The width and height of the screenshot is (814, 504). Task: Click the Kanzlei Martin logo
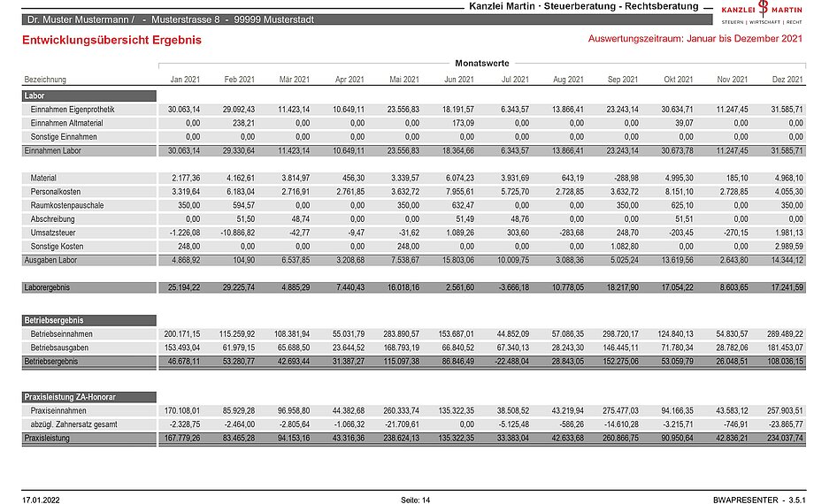pos(762,13)
